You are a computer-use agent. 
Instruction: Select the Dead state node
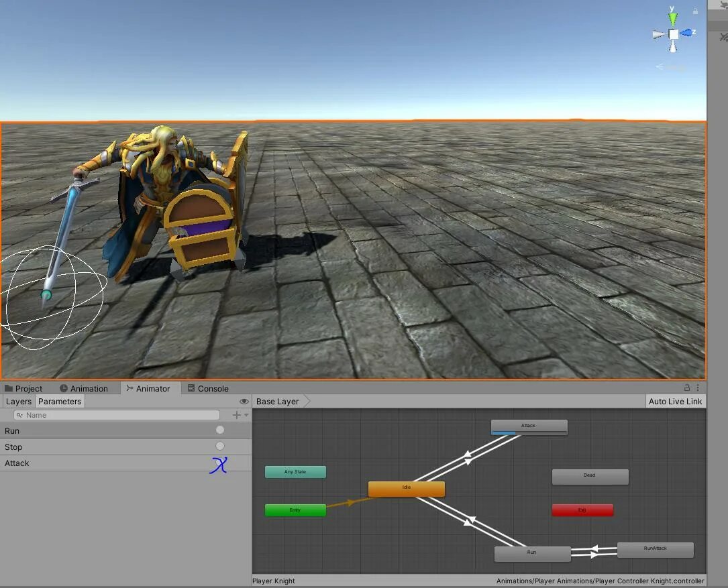click(590, 477)
